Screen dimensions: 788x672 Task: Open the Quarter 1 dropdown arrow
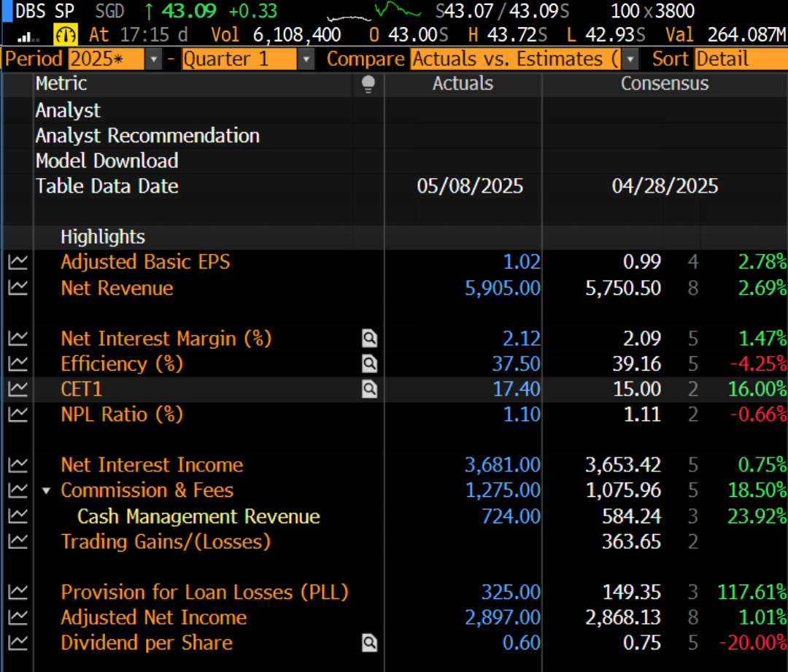point(306,59)
